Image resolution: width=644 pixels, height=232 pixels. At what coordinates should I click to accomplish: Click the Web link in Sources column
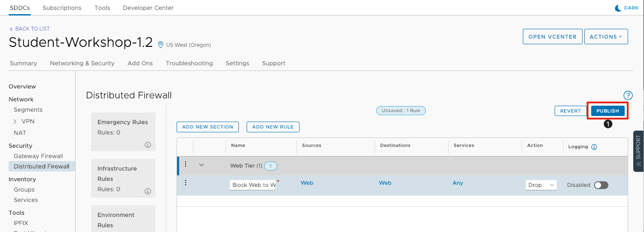[307, 183]
